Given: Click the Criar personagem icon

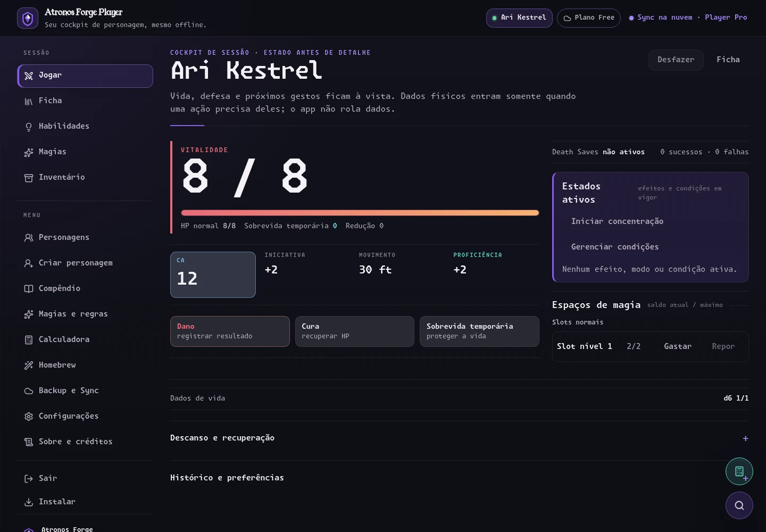Looking at the screenshot, I should (29, 263).
